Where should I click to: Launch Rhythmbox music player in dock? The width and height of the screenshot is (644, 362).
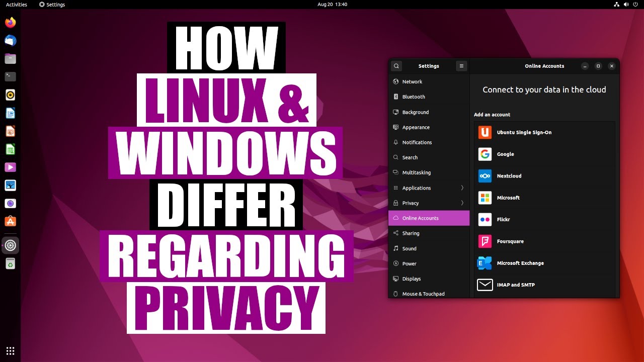10,95
